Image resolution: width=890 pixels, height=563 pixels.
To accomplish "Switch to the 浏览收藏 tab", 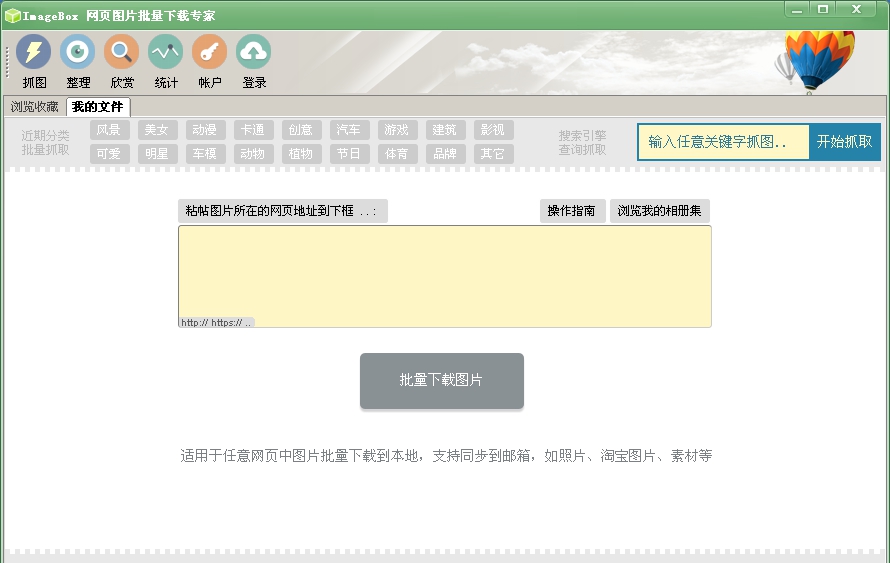I will point(35,107).
